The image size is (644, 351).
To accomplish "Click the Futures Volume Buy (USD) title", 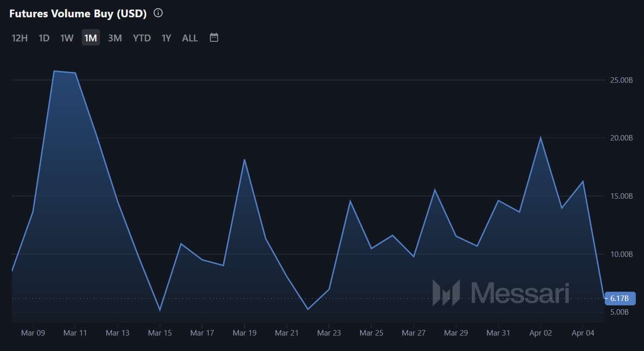I will [78, 14].
